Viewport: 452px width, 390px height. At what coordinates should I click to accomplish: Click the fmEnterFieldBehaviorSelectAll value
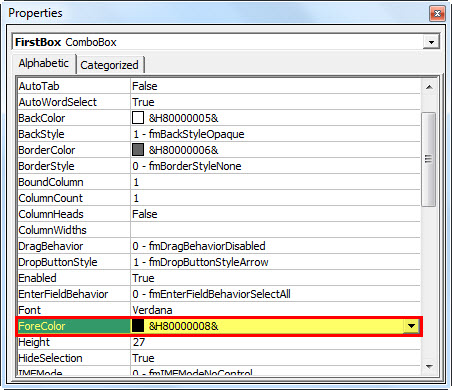coord(211,294)
